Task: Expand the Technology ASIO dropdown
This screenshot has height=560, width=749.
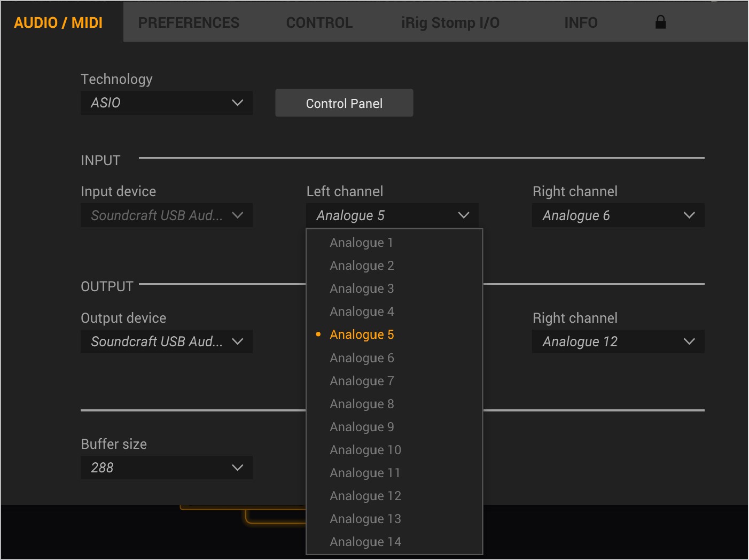Action: click(166, 103)
